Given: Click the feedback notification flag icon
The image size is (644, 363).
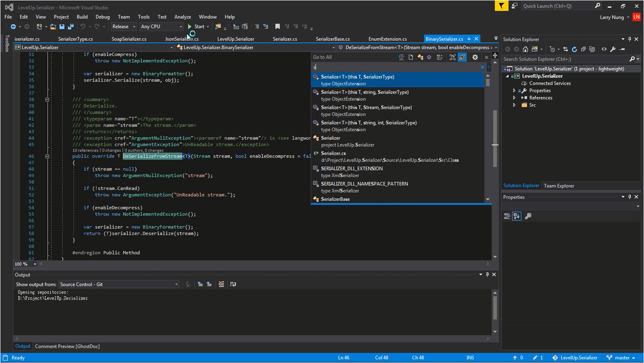Looking at the screenshot, I should 501,6.
